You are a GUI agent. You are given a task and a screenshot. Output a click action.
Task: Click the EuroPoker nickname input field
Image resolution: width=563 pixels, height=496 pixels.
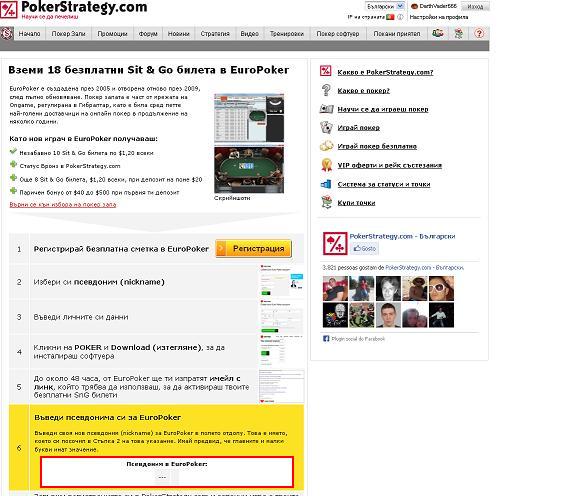pyautogui.click(x=167, y=477)
